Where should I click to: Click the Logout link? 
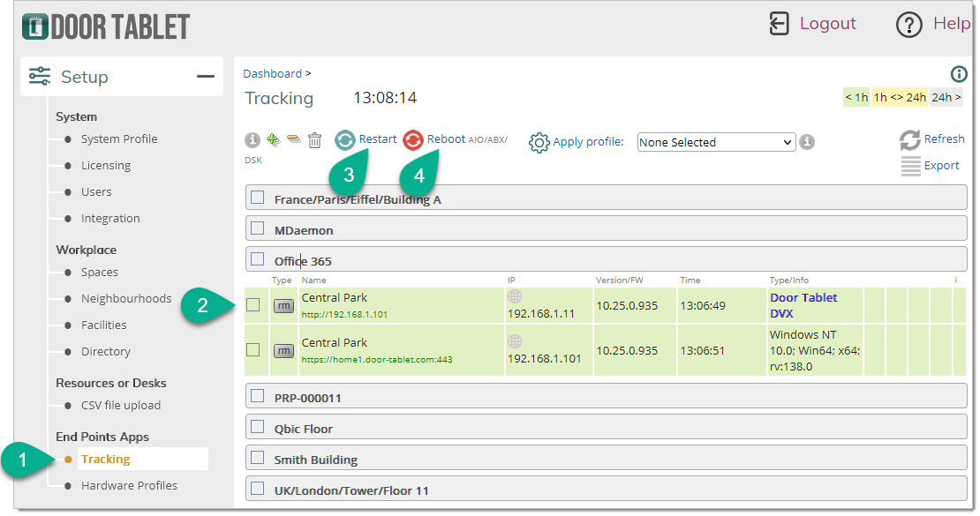point(827,24)
